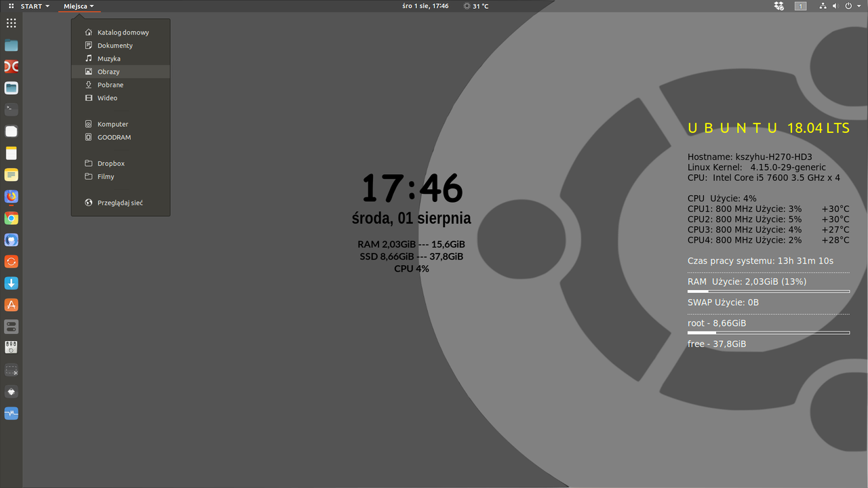Open the blue System Monitor graph icon
Image resolution: width=868 pixels, height=488 pixels.
point(11,413)
